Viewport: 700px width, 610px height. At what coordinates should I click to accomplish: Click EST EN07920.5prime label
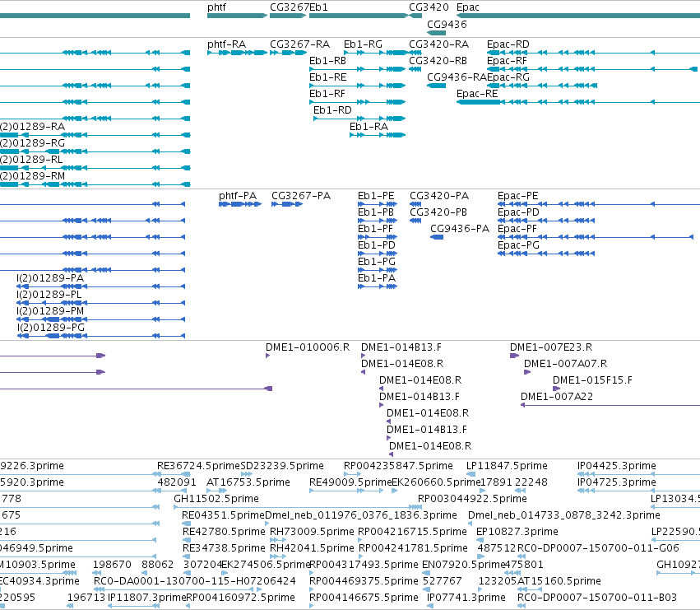click(x=463, y=565)
